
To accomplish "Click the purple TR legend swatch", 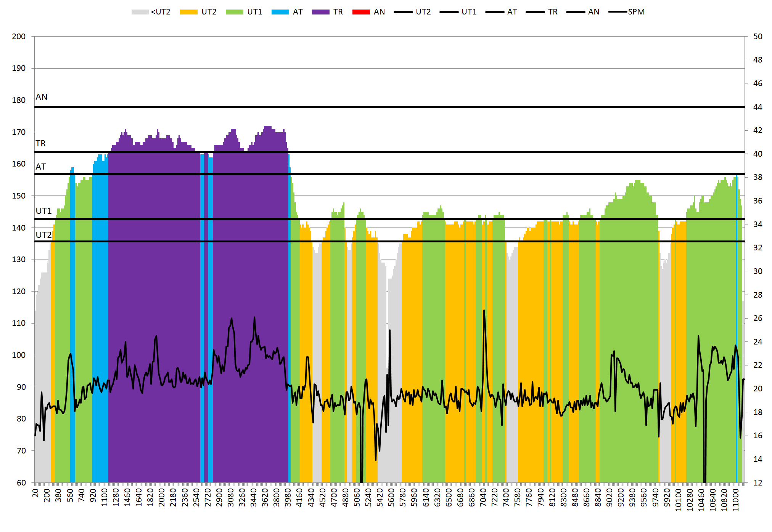I will pyautogui.click(x=320, y=12).
